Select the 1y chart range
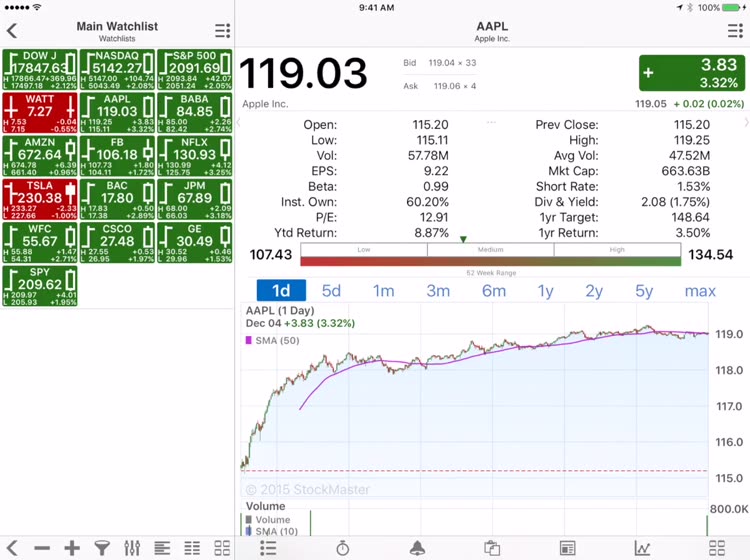750x560 pixels. coord(545,291)
